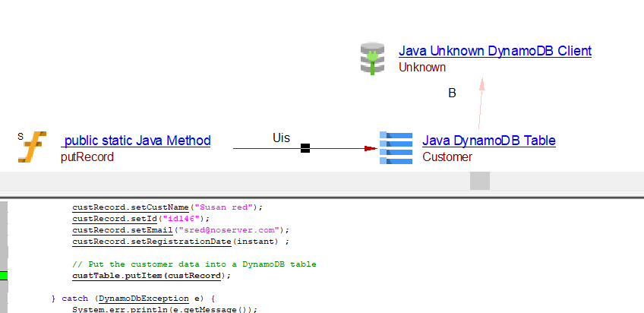
Task: Click the Customer table name
Action: 447,157
